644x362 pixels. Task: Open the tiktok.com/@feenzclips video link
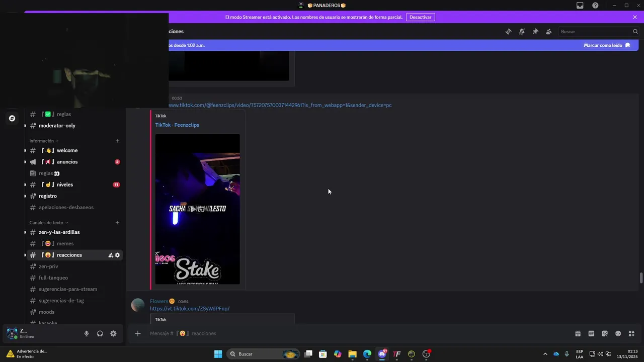(x=280, y=105)
